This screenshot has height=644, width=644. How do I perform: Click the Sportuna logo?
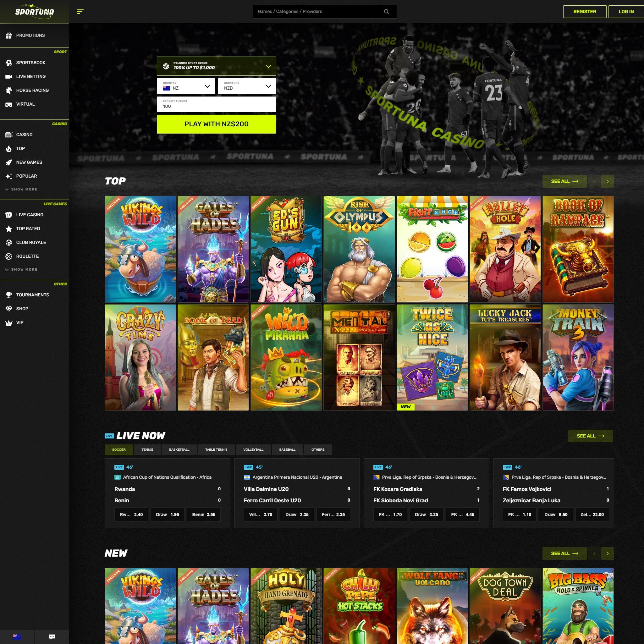pos(34,12)
